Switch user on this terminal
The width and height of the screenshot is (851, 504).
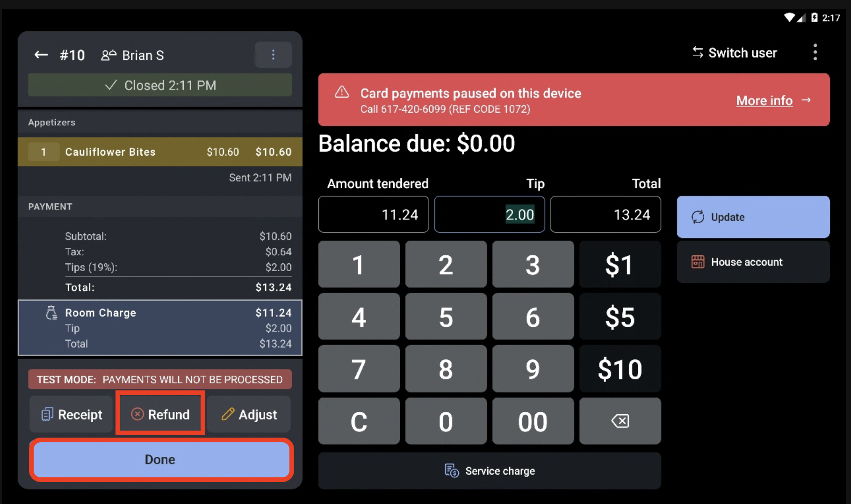(x=734, y=53)
